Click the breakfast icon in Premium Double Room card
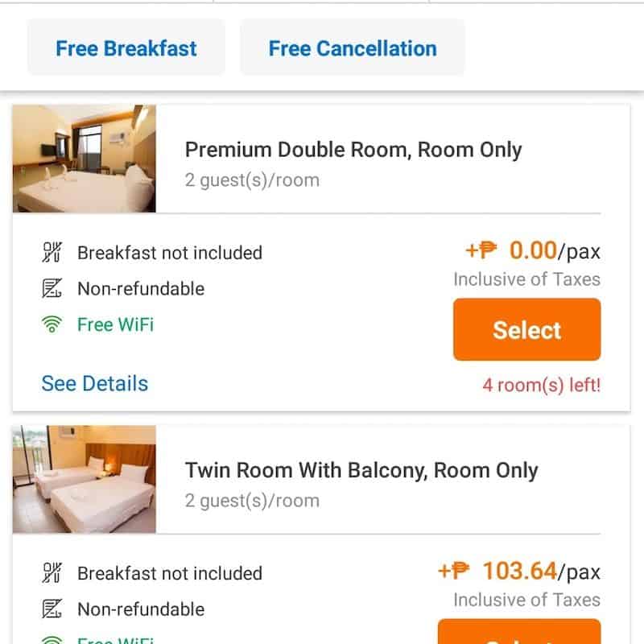Viewport: 644px width, 644px height. (x=52, y=253)
